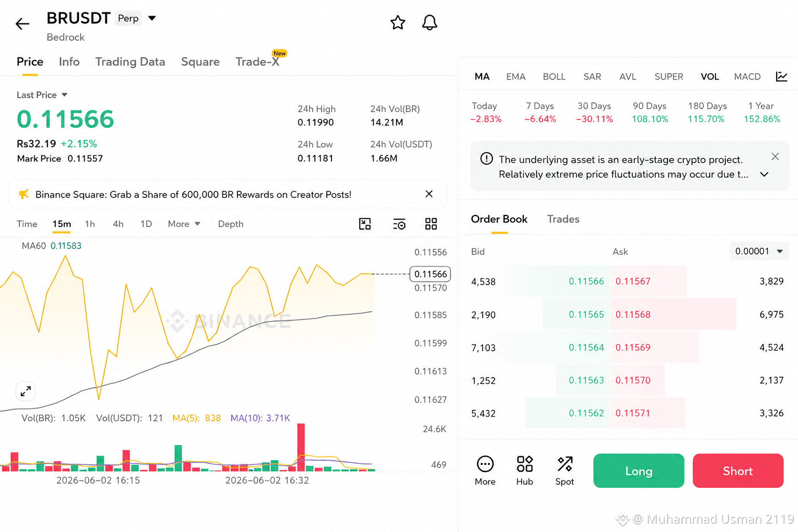The width and height of the screenshot is (798, 532).
Task: Select bid price 0.11564 in order book
Action: (586, 347)
